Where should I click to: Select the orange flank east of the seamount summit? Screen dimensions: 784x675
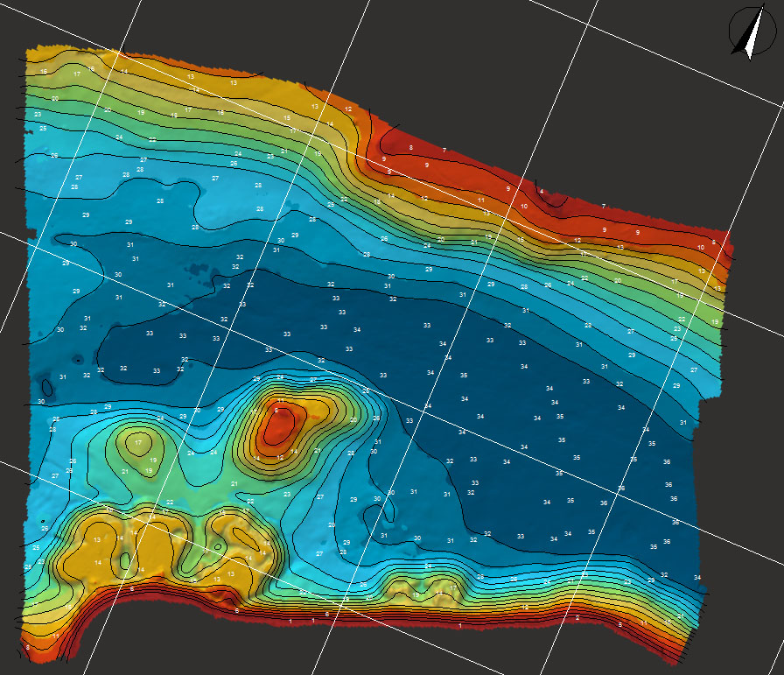click(317, 411)
